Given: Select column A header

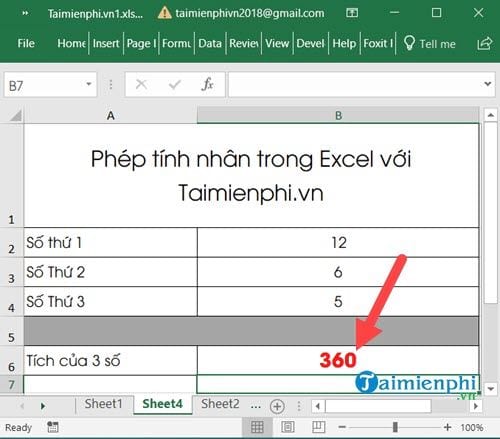Looking at the screenshot, I should pos(111,116).
